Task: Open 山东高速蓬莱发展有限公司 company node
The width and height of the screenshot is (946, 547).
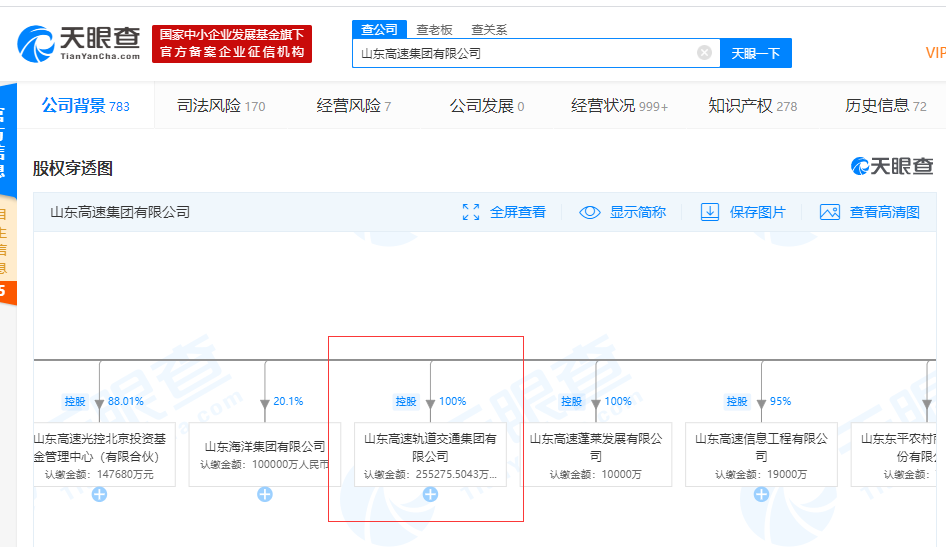Action: point(595,446)
